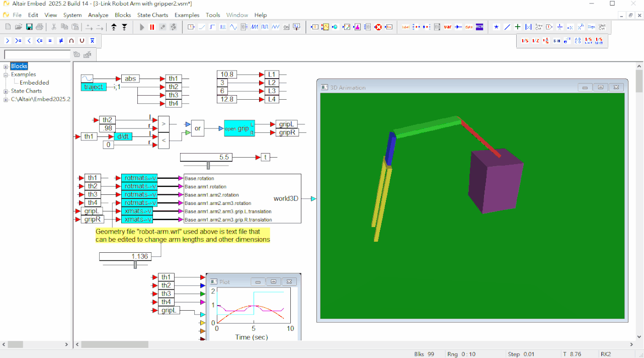Screen dimensions: 644x358
Task: Click the New diagram icon in toolbar
Action: [x=7, y=27]
